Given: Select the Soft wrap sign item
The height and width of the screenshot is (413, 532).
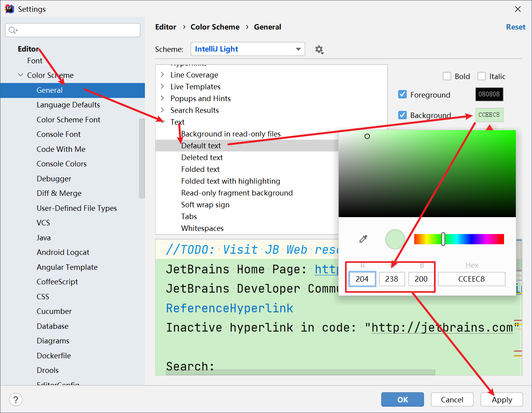Looking at the screenshot, I should (205, 205).
